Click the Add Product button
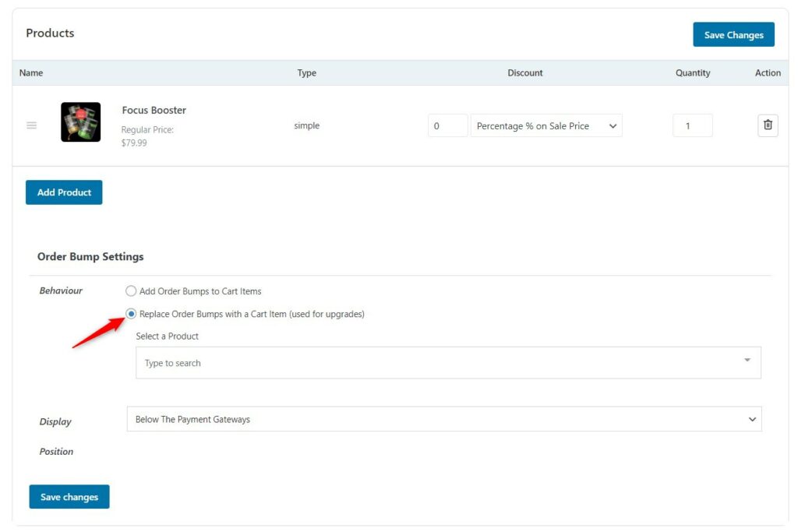This screenshot has height=532, width=798. [x=64, y=192]
